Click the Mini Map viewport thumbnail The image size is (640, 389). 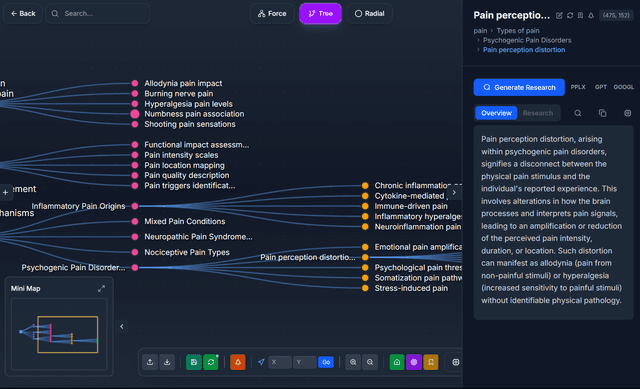click(67, 334)
